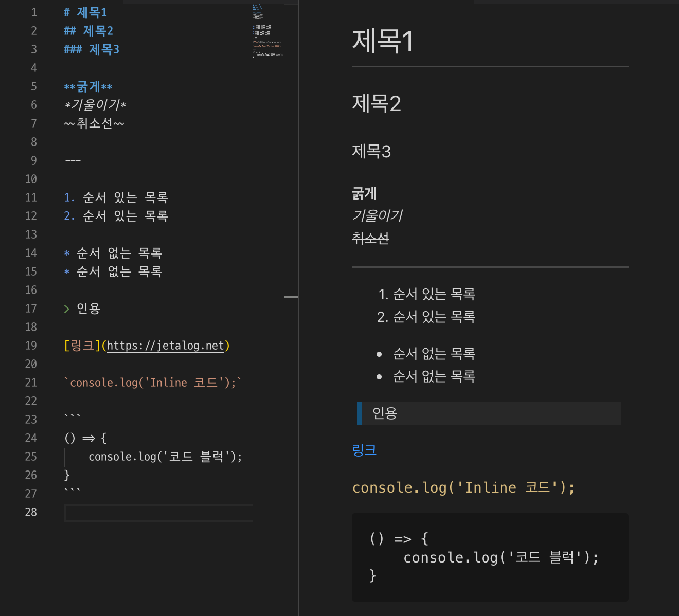Screen dimensions: 679x616
Task: Click '### 제목3' line in editor
Action: point(92,49)
